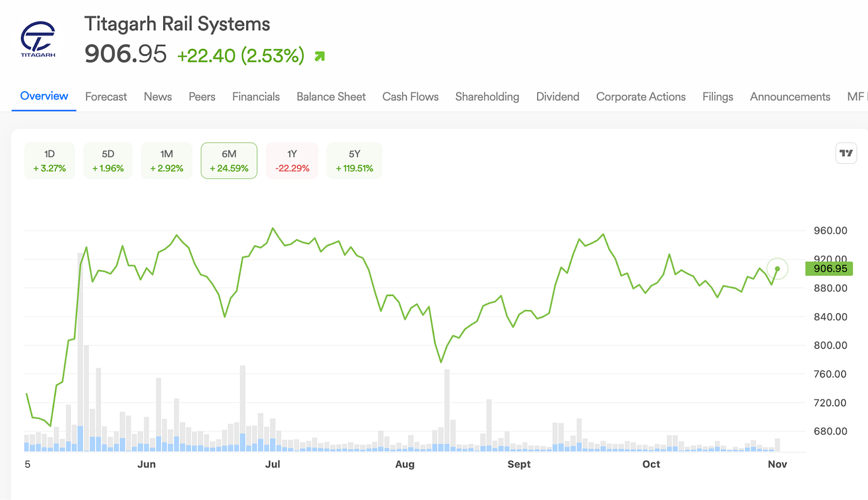Open the Cash Flows tab

point(411,97)
